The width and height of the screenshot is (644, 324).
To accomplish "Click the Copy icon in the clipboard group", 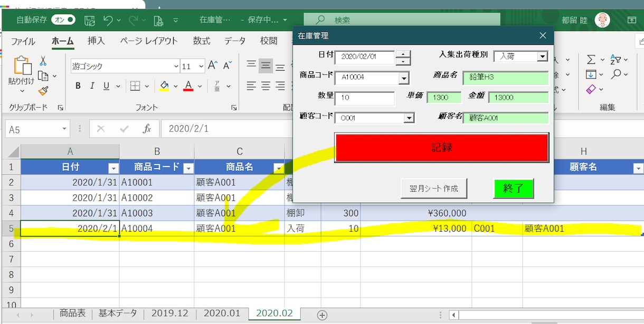I will click(x=43, y=76).
